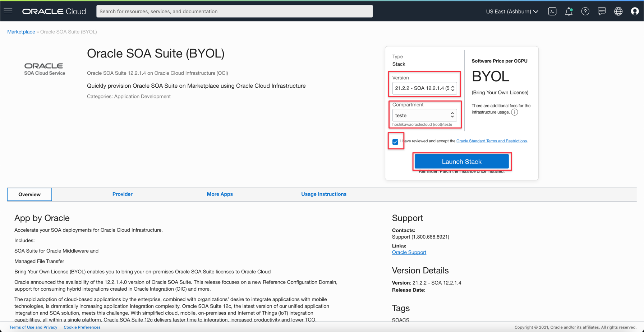Click the BYOL price text
The width and height of the screenshot is (644, 332).
click(491, 76)
